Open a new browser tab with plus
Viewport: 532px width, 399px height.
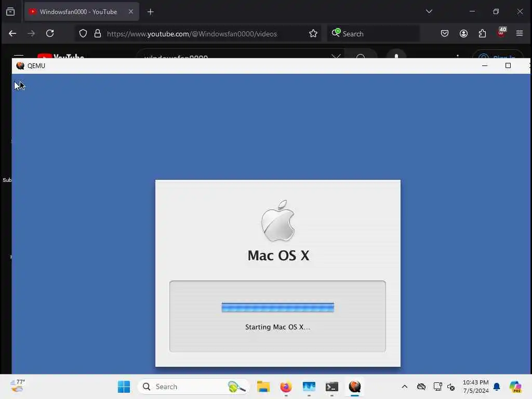tap(150, 12)
